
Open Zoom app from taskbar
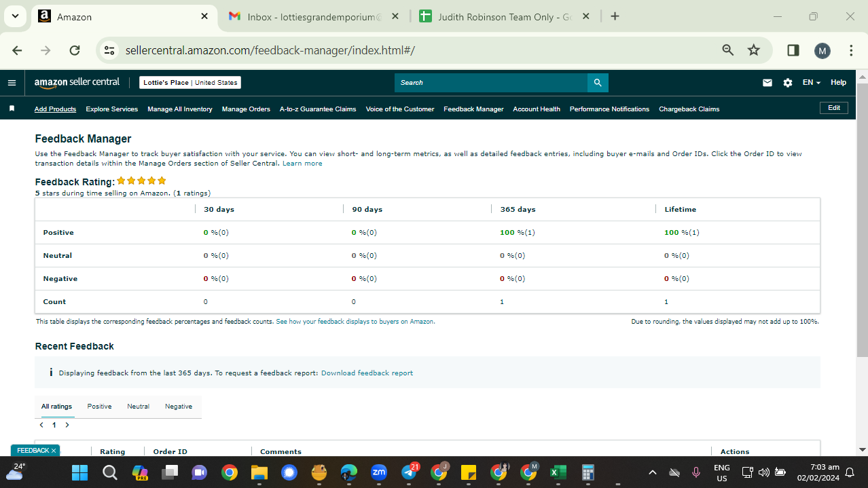(x=379, y=472)
